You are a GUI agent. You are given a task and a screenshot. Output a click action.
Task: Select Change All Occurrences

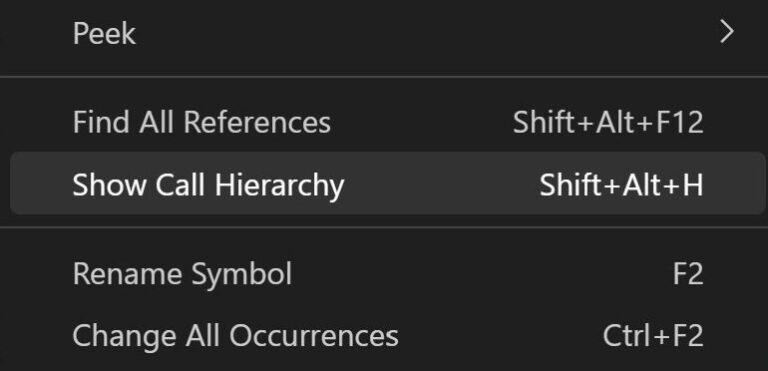click(384, 336)
